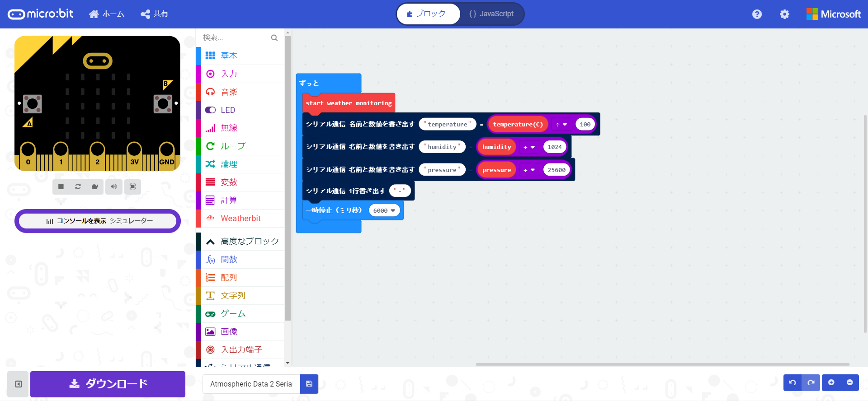Edit the divisor value 100
This screenshot has width=868, height=401.
[x=585, y=124]
